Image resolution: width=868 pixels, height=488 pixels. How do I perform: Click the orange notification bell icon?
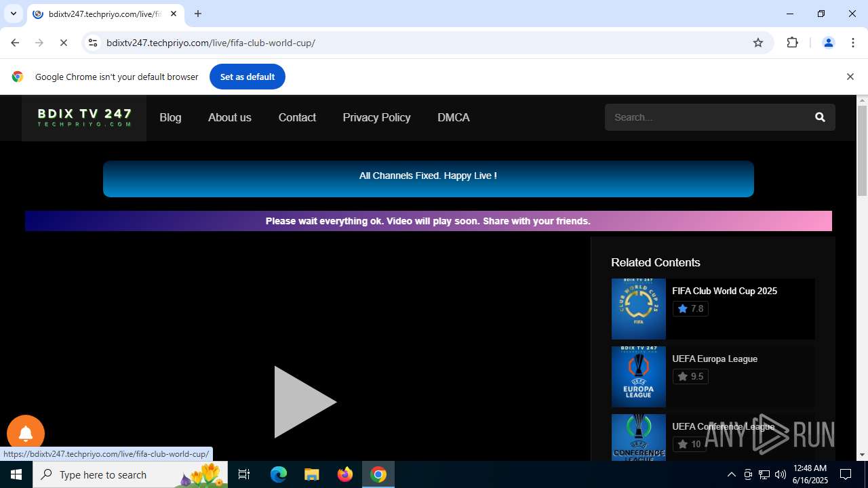point(26,434)
